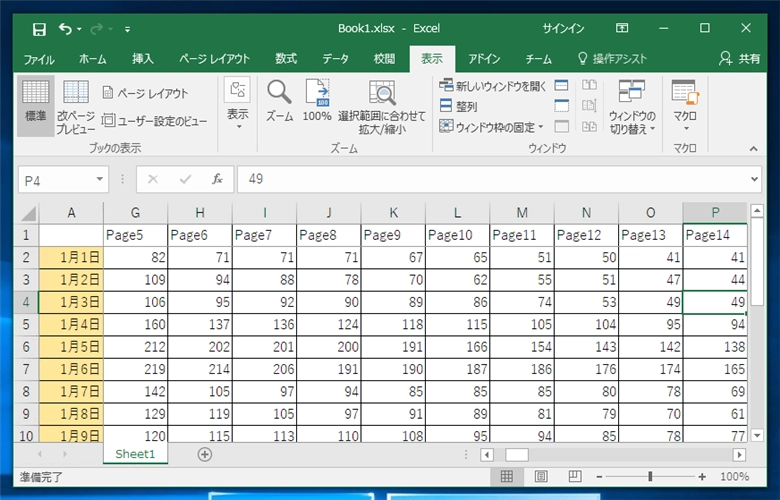This screenshot has width=780, height=500.
Task: Click the confirm entry checkmark icon
Action: coord(186,179)
